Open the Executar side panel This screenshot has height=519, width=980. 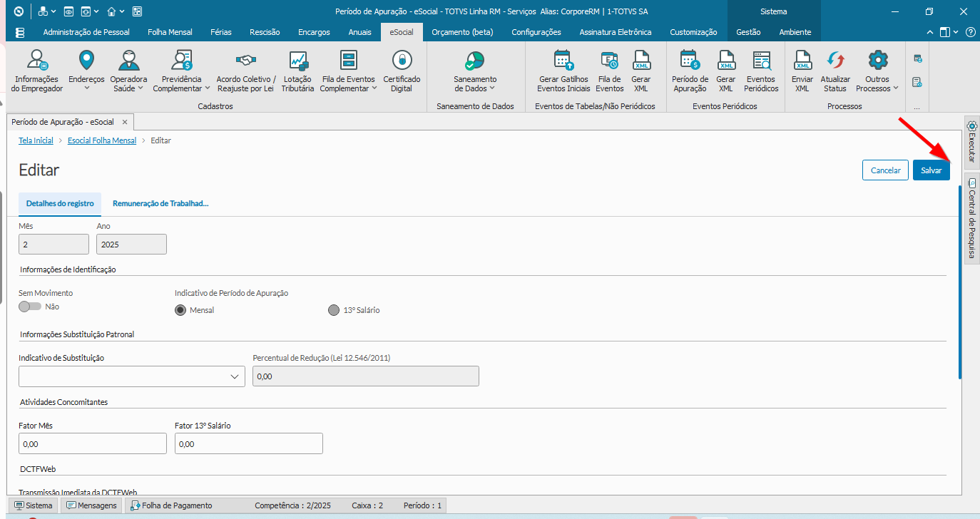pos(971,142)
